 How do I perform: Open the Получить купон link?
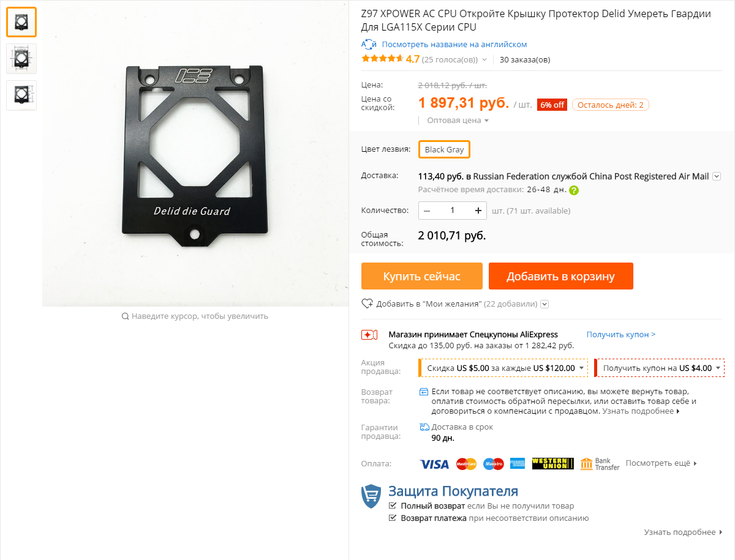[x=621, y=335]
